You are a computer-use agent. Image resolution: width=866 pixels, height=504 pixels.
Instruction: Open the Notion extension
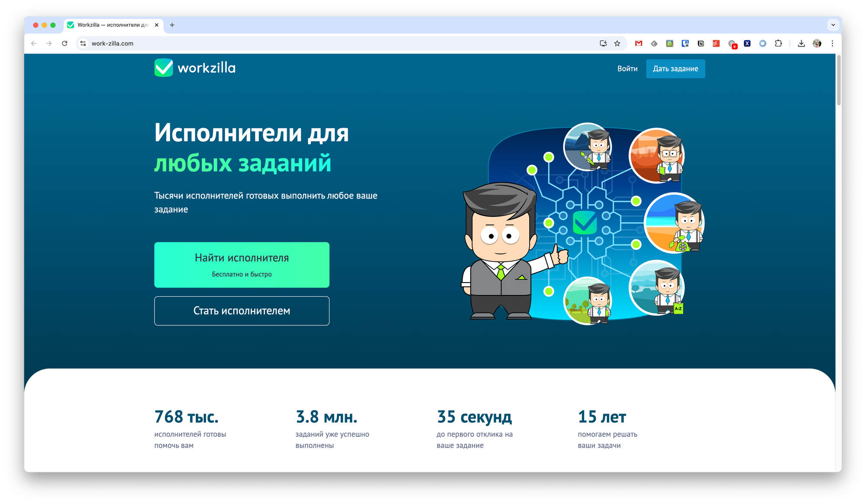coord(701,43)
